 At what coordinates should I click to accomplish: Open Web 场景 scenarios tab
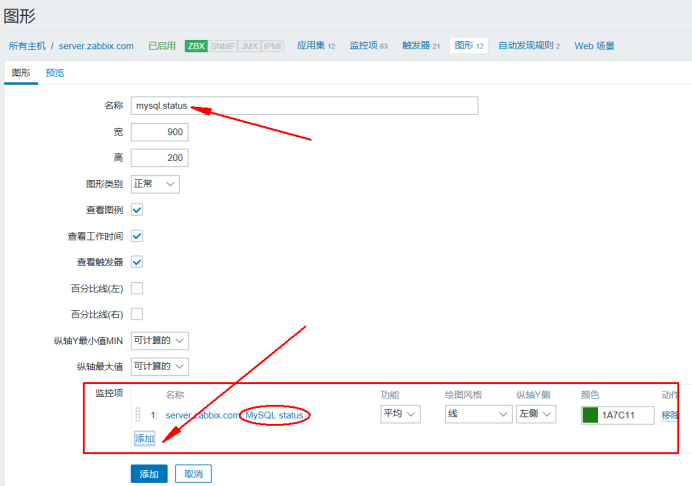tap(594, 46)
